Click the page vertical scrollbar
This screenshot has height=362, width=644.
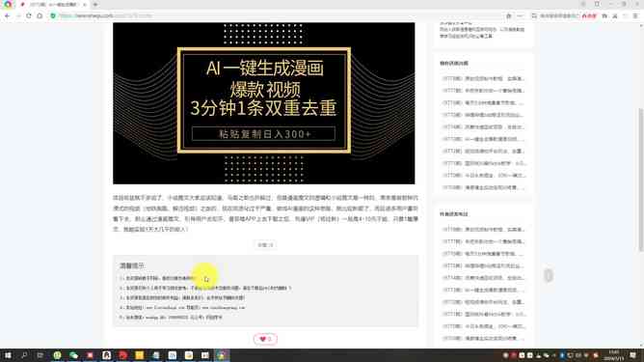coord(641,180)
